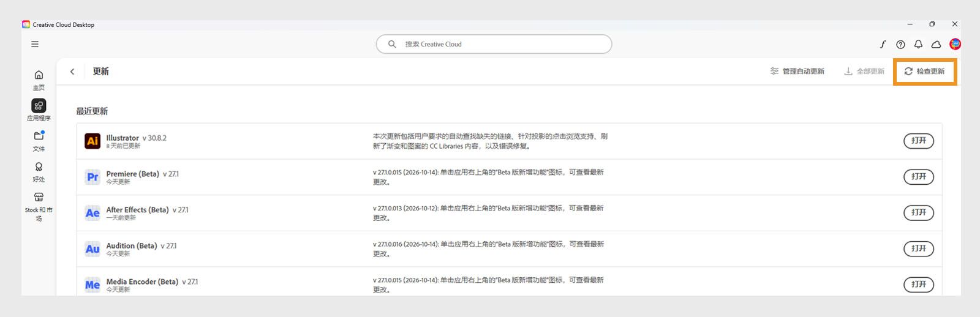Open the hamburger menu

pyautogui.click(x=35, y=44)
